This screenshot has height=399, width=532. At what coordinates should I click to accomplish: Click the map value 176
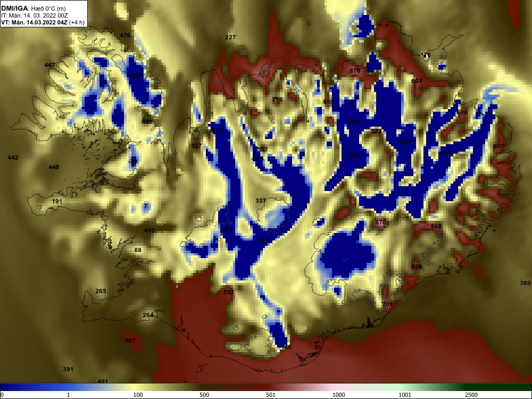426,55
